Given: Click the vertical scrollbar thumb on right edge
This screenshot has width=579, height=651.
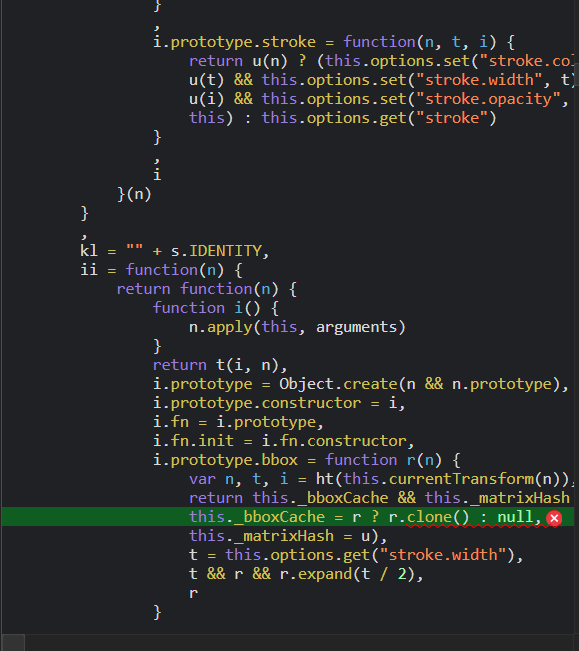Looking at the screenshot, I should click(x=577, y=76).
